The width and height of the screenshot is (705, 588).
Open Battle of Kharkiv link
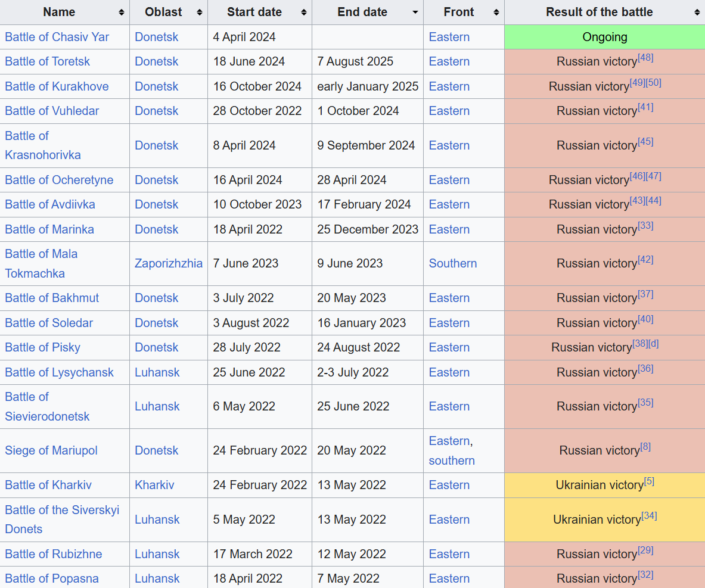48,484
